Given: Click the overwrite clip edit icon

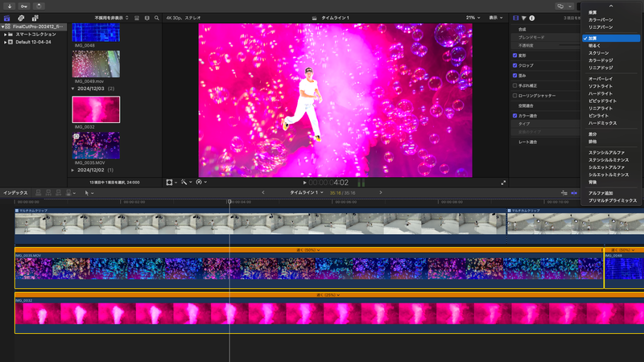Looking at the screenshot, I should pos(68,192).
